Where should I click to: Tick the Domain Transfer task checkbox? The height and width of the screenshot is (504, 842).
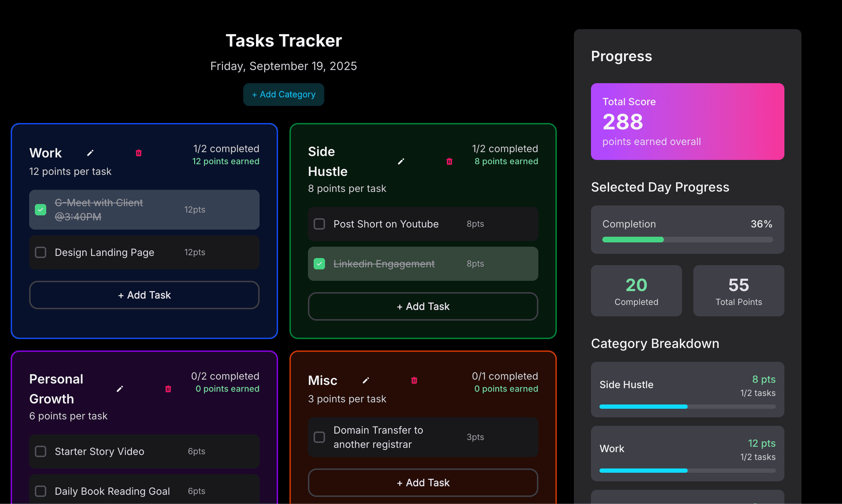click(x=319, y=437)
